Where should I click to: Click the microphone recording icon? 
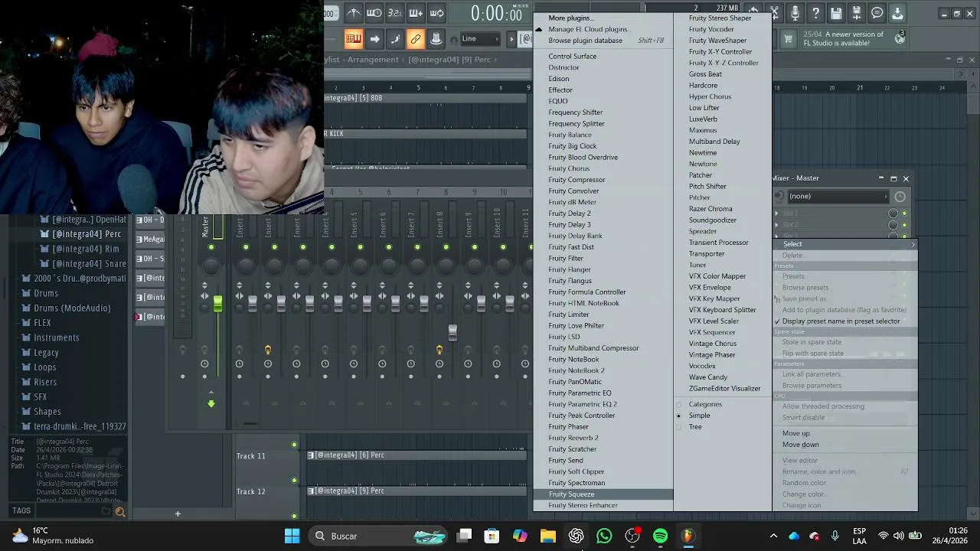pyautogui.click(x=795, y=13)
